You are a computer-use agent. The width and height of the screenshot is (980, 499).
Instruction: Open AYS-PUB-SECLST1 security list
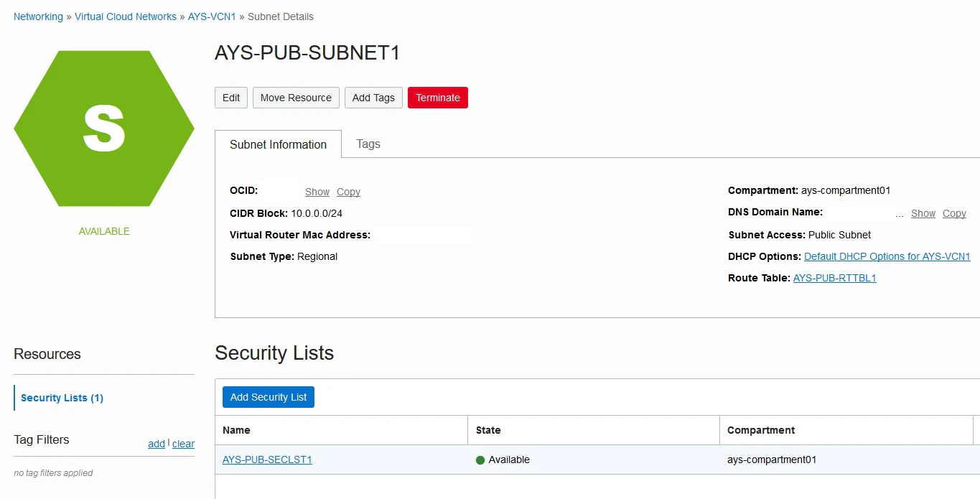coord(267,460)
